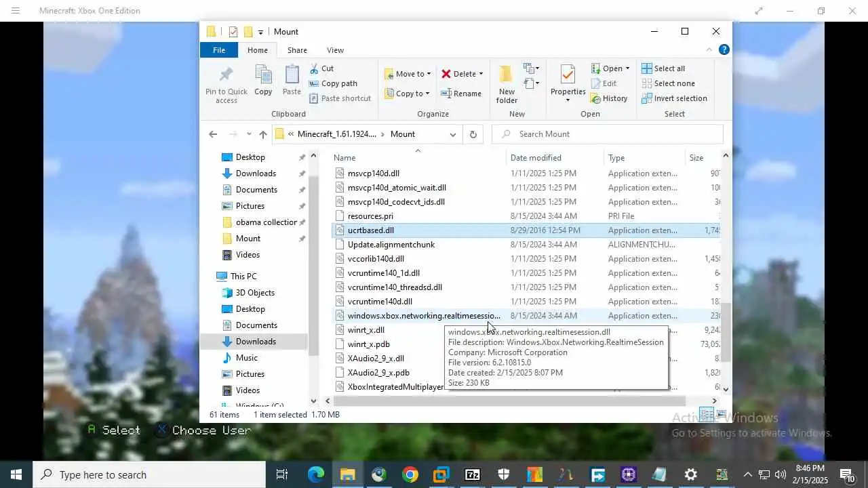Click the Properties checkmark in the title bar
The width and height of the screenshot is (868, 488).
pos(233,32)
